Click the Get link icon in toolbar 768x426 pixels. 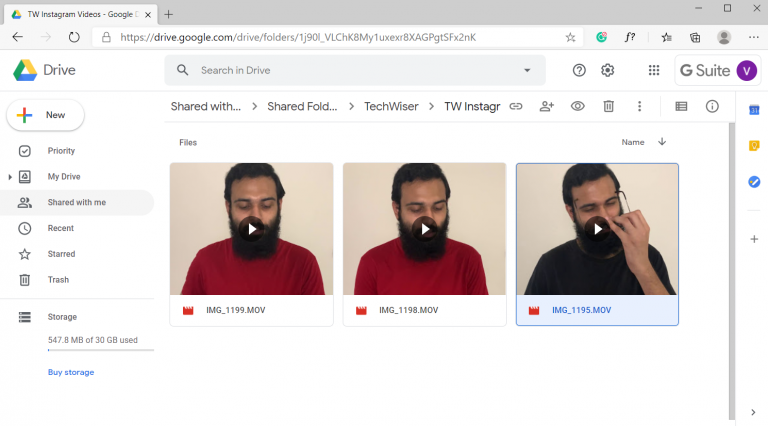(x=516, y=106)
